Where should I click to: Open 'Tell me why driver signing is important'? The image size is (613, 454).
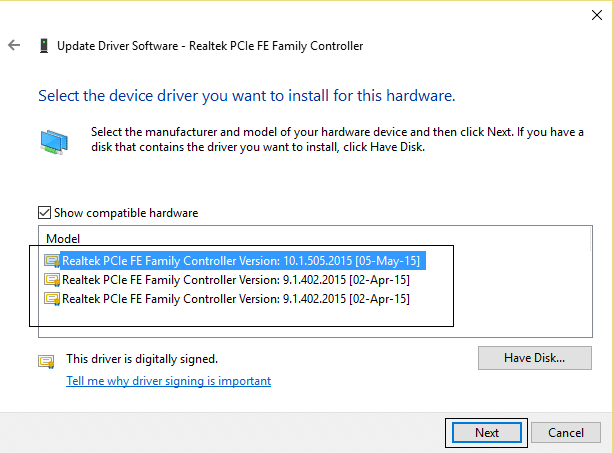coord(168,381)
